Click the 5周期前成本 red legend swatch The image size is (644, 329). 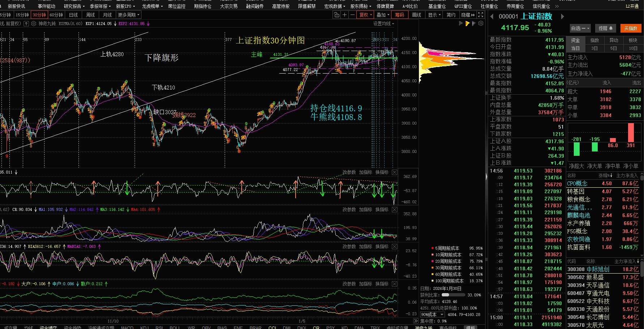click(432, 248)
